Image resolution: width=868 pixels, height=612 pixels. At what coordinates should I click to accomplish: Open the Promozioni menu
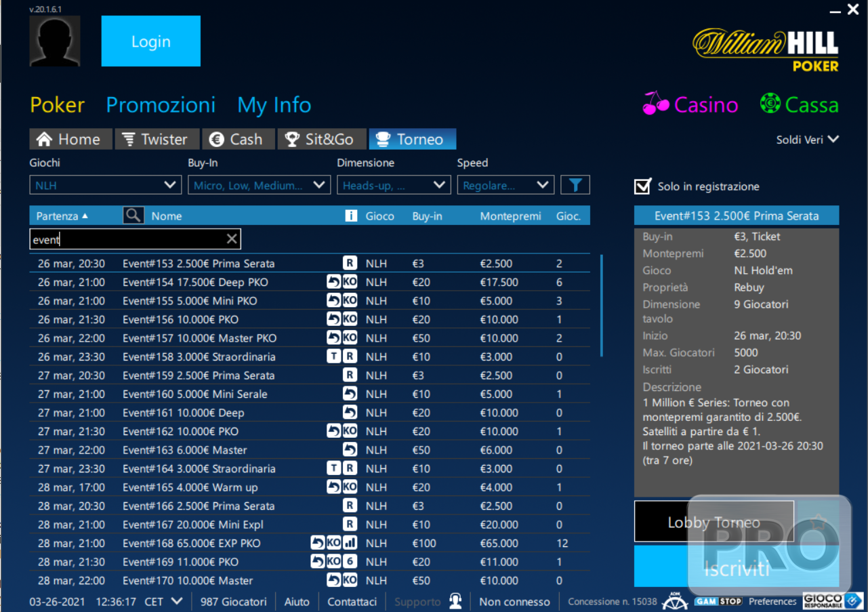(x=161, y=105)
